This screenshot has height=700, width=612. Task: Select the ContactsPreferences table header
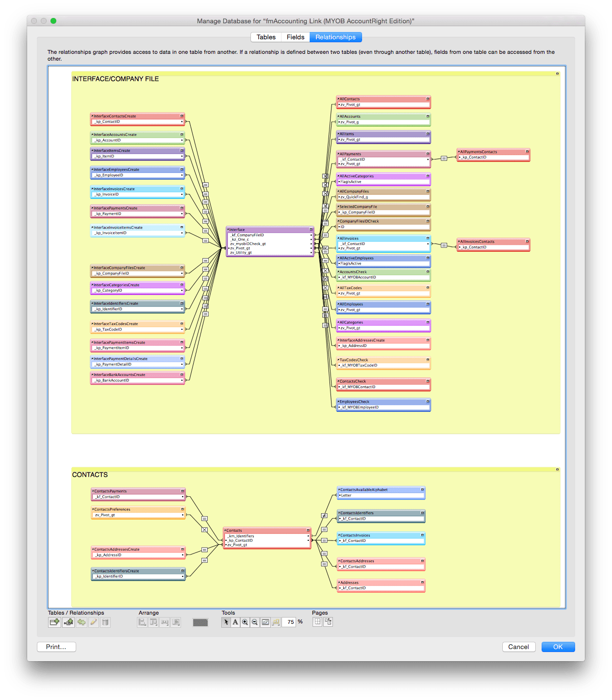click(x=138, y=509)
